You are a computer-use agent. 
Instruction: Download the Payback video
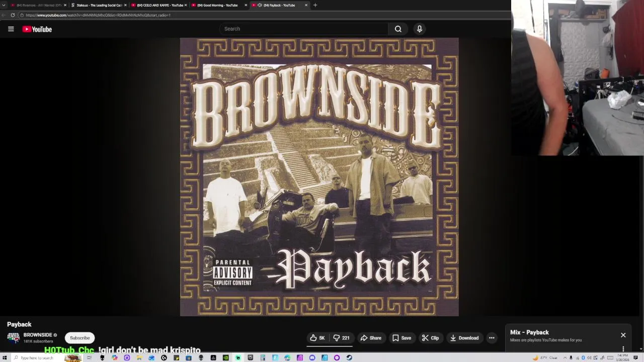[x=464, y=338]
